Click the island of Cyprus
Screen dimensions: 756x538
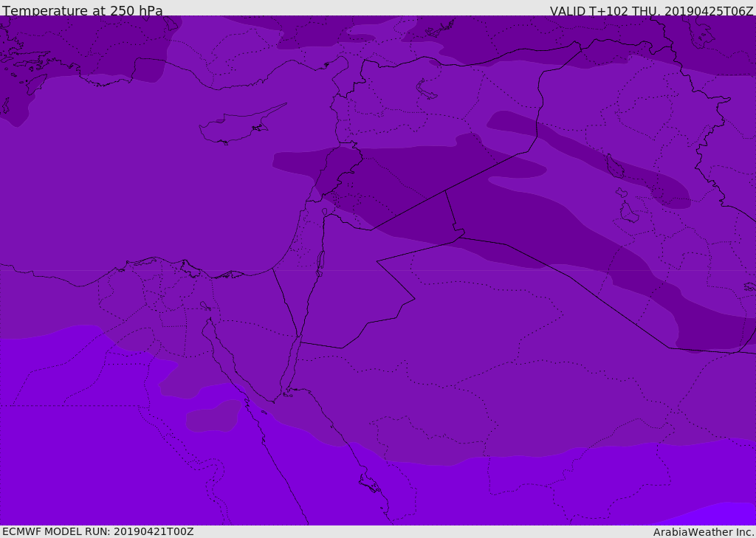235,127
